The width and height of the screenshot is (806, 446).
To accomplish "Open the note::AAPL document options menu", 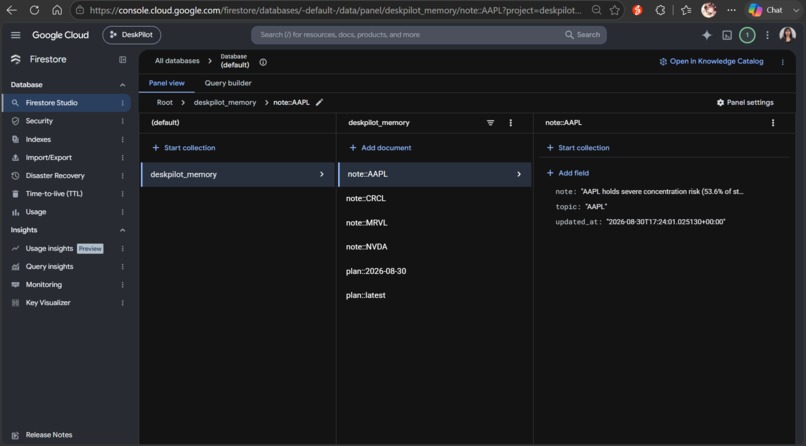I will click(x=773, y=123).
